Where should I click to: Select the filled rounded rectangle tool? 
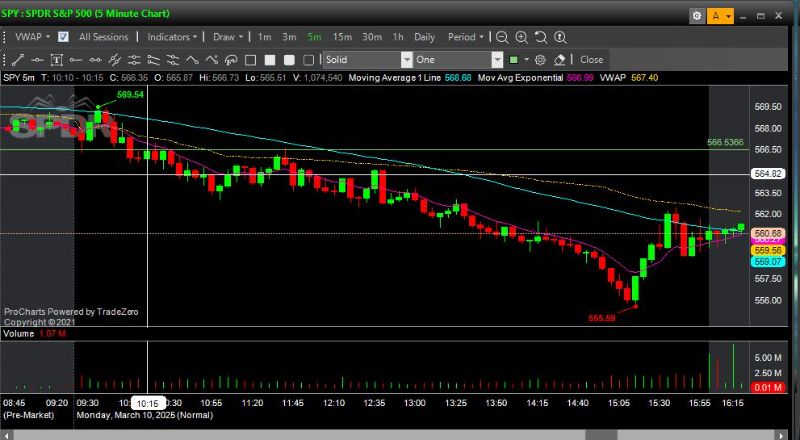289,60
